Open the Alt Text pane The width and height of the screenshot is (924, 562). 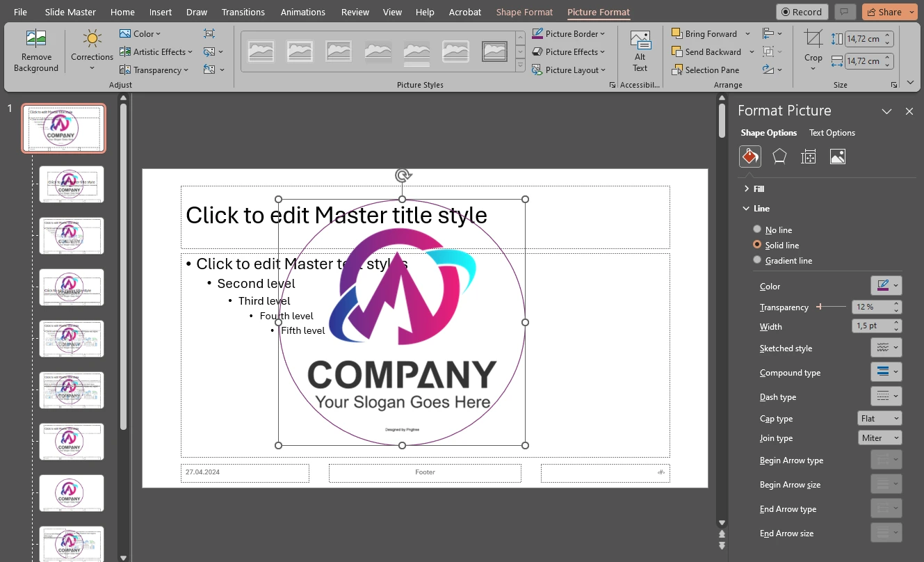pyautogui.click(x=639, y=50)
